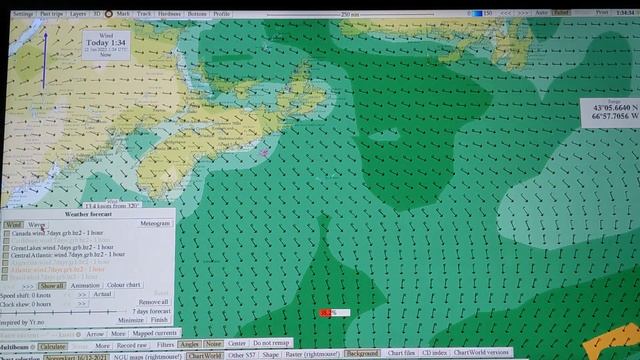
Task: Open the Hardware menu
Action: point(169,14)
